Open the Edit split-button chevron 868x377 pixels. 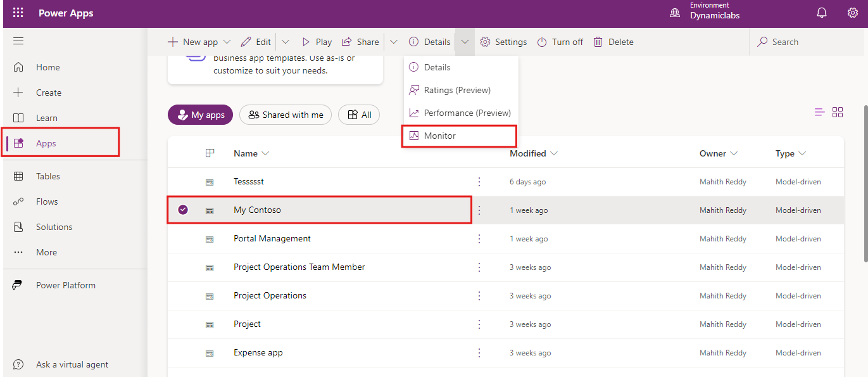285,42
